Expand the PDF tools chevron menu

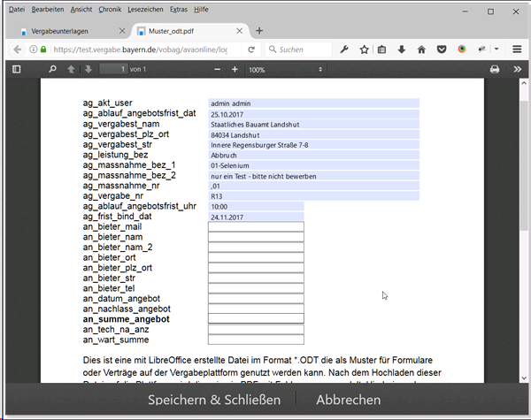click(517, 69)
